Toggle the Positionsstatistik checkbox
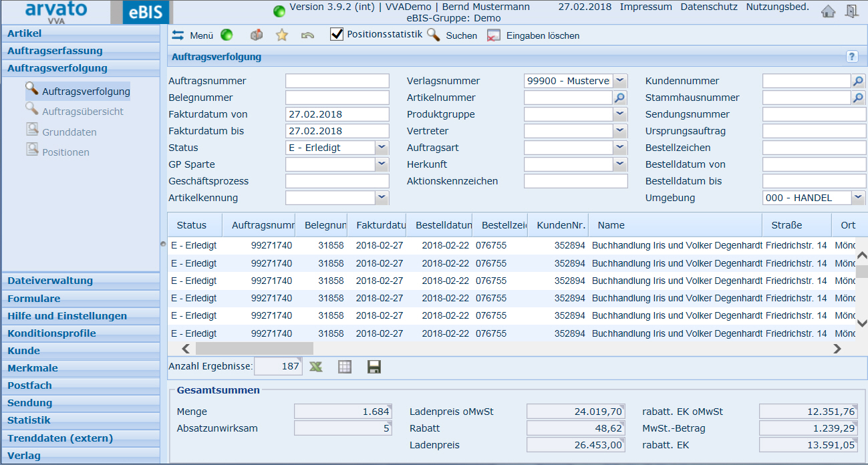 (x=337, y=34)
